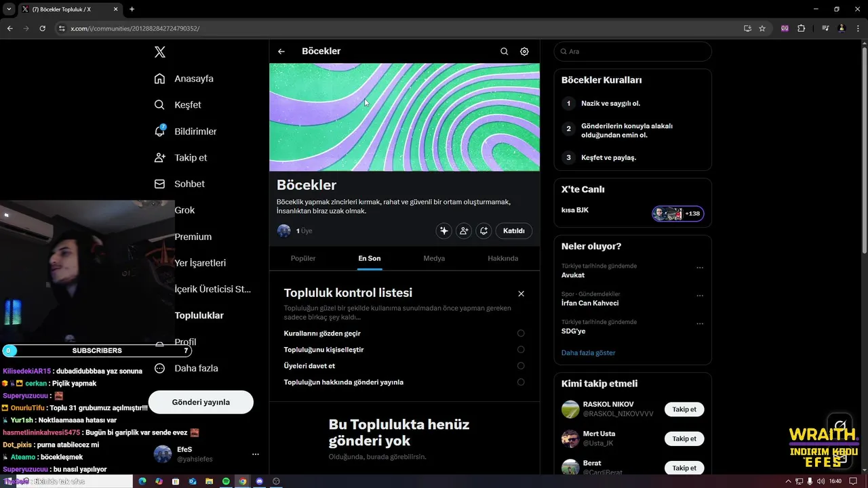
Task: Open RASKOL NIKOV profile avatar
Action: tap(570, 409)
